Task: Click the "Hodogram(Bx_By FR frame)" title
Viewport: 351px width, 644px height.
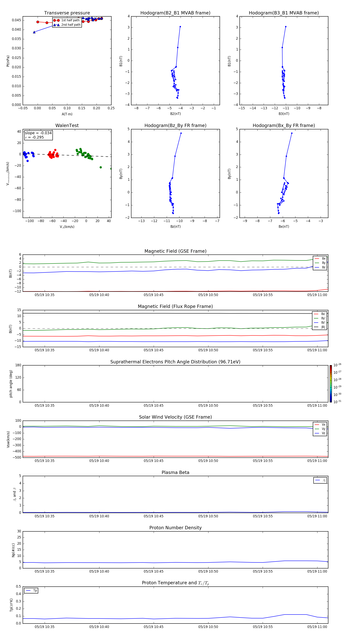Action: (284, 125)
